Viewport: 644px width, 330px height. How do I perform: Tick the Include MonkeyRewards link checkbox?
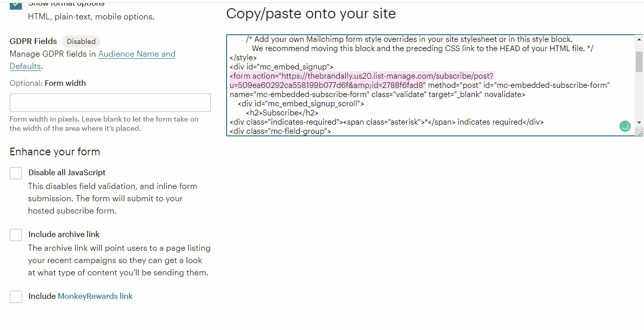coord(16,297)
